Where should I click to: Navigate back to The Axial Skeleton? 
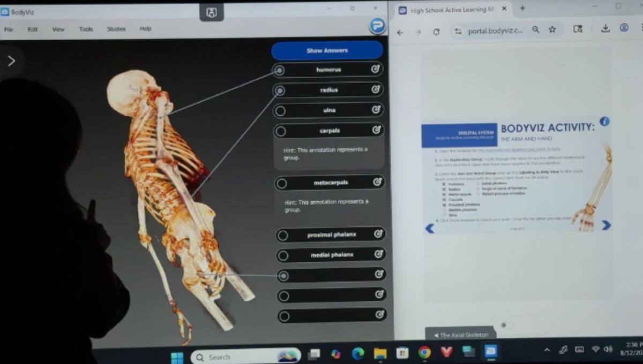tap(461, 335)
